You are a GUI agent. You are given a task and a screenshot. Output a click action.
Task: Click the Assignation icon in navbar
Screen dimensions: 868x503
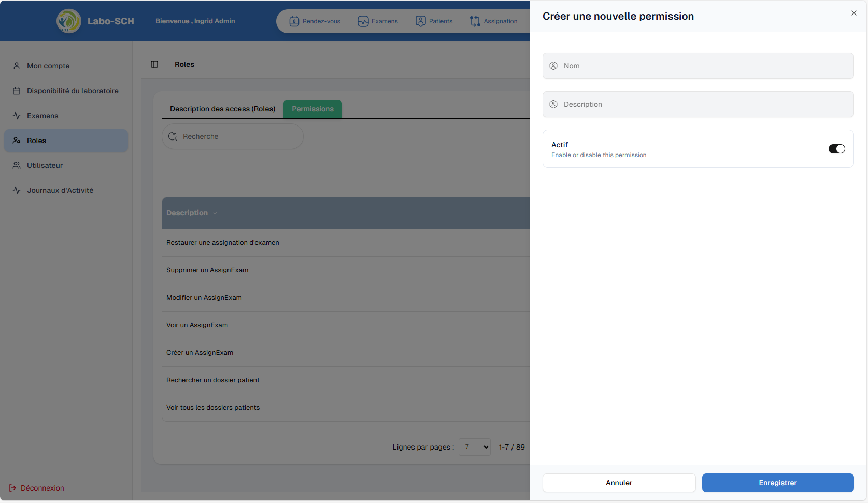475,21
